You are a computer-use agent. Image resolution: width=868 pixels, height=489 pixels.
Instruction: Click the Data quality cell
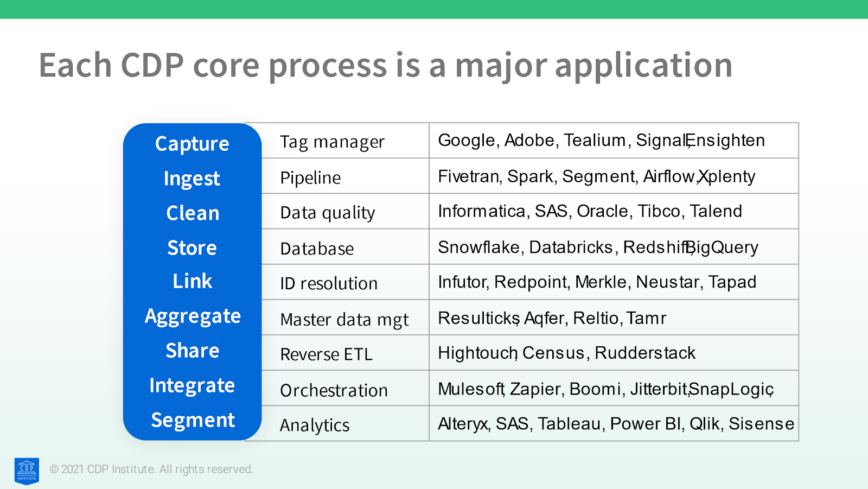[327, 213]
